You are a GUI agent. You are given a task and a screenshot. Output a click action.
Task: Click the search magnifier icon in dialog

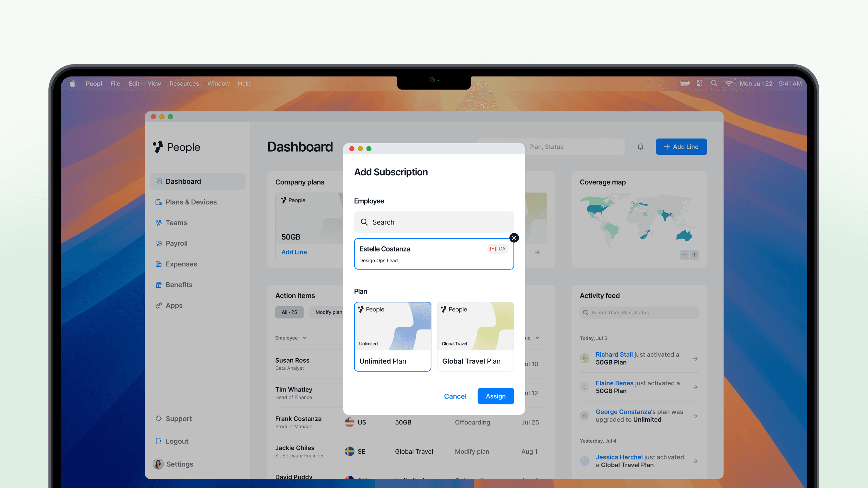[364, 222]
